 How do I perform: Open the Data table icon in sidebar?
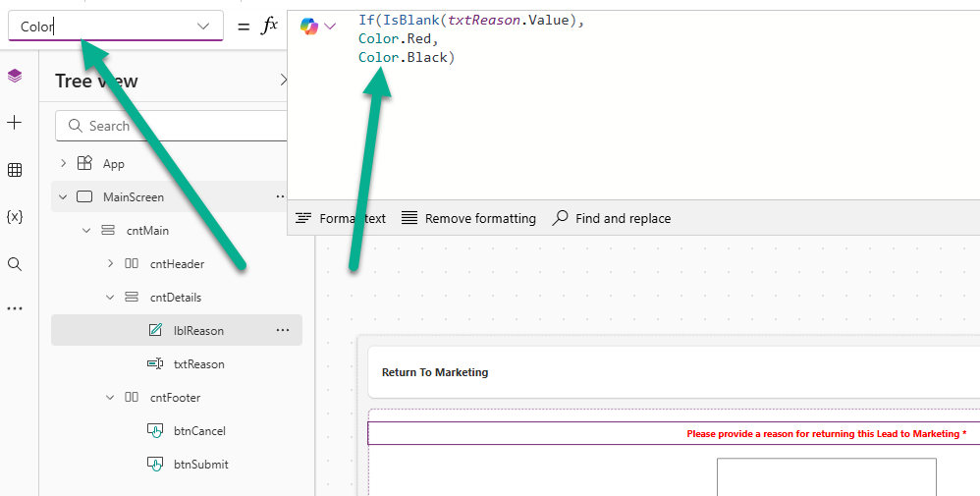(x=15, y=170)
